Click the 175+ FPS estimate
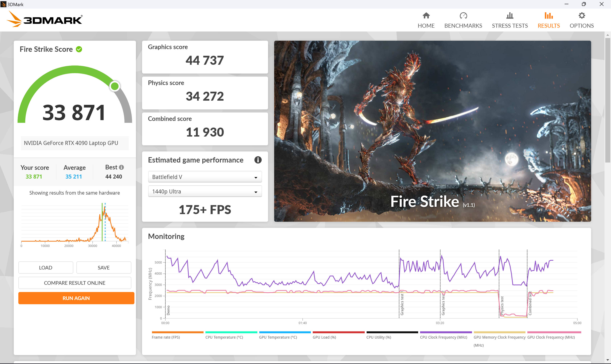The image size is (611, 364). 205,210
